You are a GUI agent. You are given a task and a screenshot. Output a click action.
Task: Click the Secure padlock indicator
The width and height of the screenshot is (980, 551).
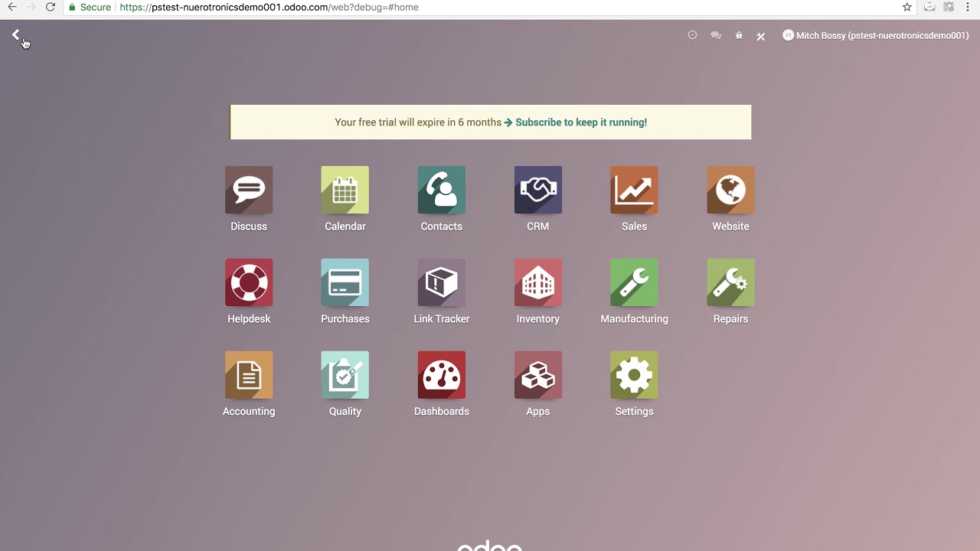click(90, 7)
